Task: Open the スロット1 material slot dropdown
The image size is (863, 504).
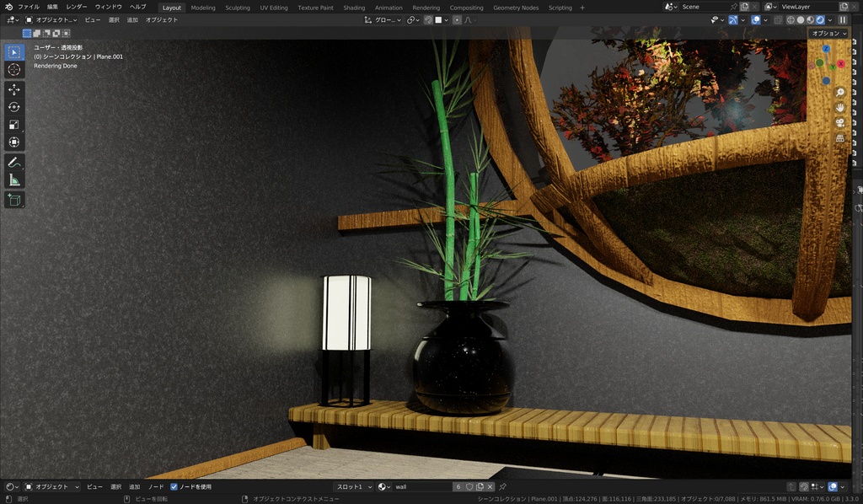Action: pyautogui.click(x=353, y=487)
